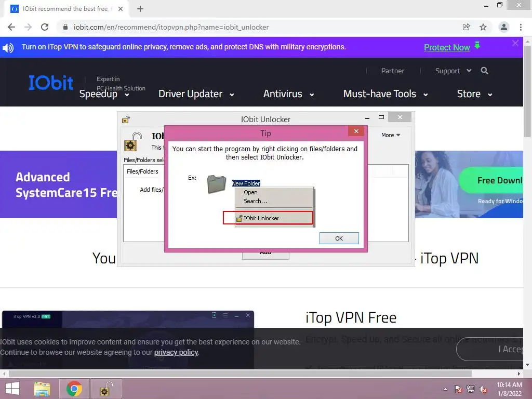Image resolution: width=532 pixels, height=399 pixels.
Task: Click the site padlock icon in address bar
Action: point(65,27)
